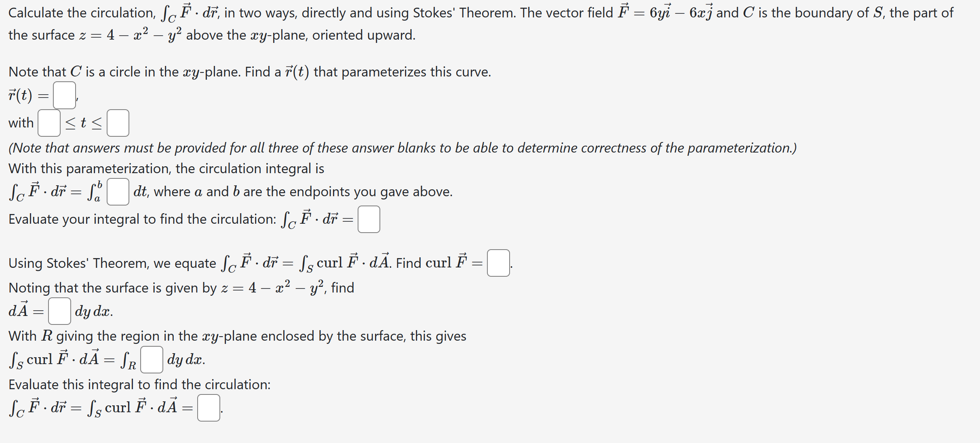Click the curl F answer box
Screen dimensions: 980x443
(x=498, y=263)
